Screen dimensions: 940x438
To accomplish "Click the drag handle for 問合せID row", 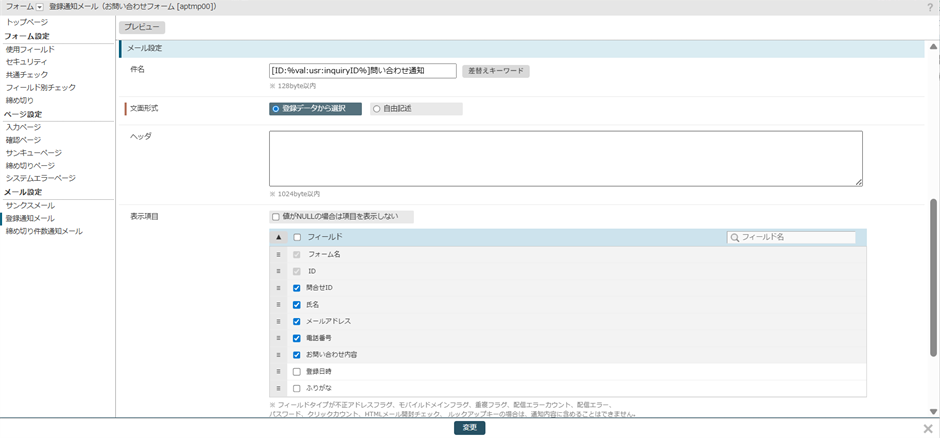I will pyautogui.click(x=278, y=288).
